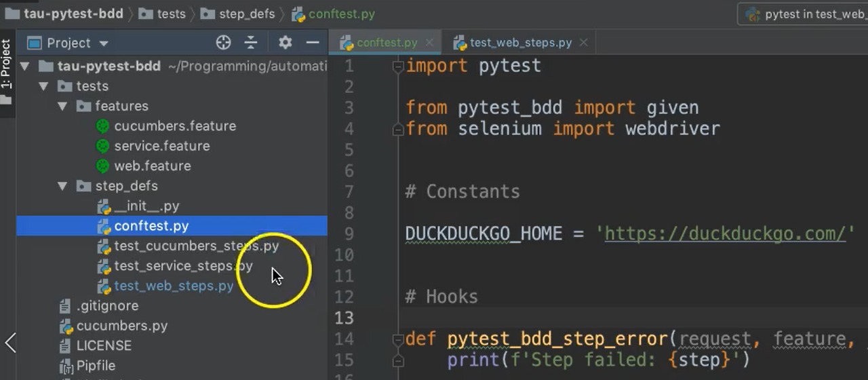Select the Pipfile entry
The width and height of the screenshot is (868, 380).
pos(96,366)
